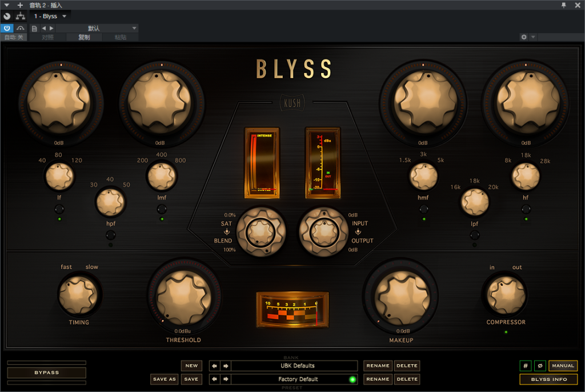The image size is (585, 392).
Task: Click the SAVE preset button
Action: (191, 379)
